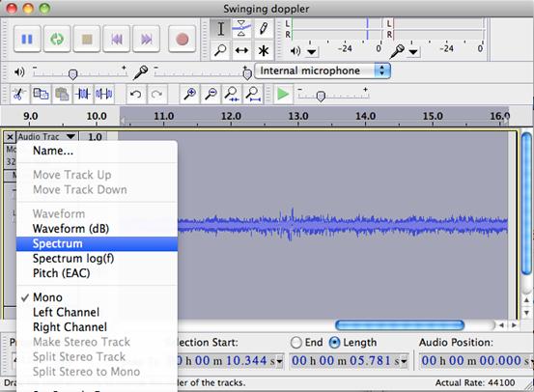The image size is (534, 392).
Task: Open the output meter dropdown arrow
Action: pos(311,52)
